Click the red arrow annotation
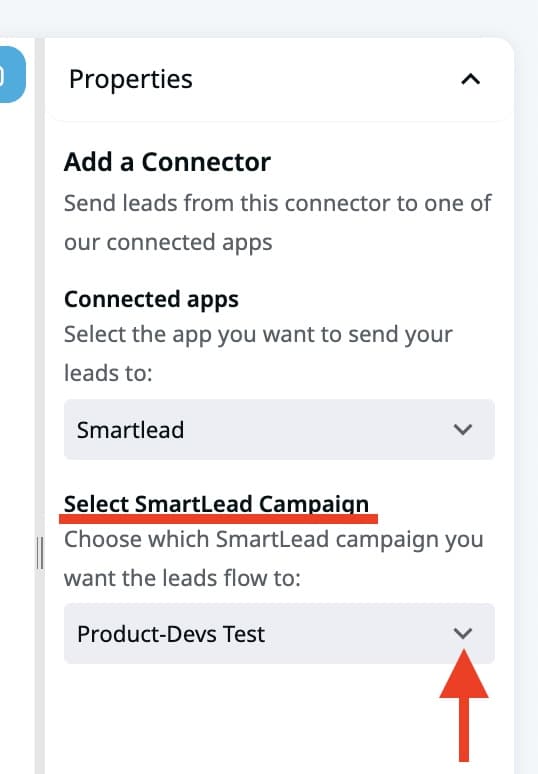 click(x=464, y=706)
